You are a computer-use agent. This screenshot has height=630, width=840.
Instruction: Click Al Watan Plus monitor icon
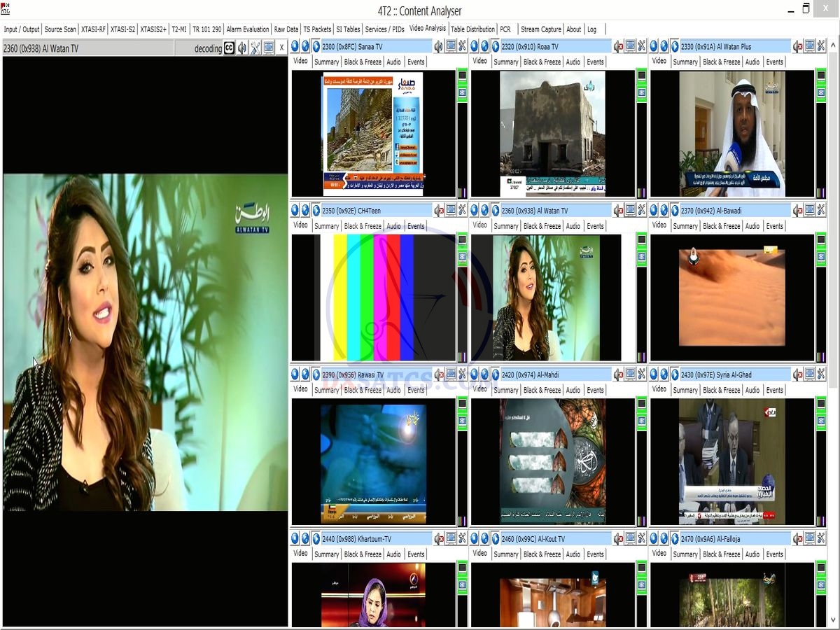click(x=810, y=46)
